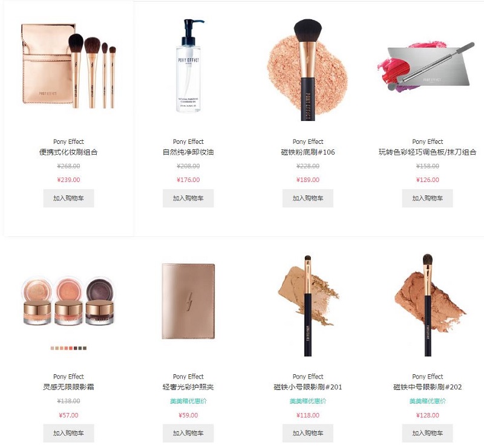Choose the last dark eyeshadow color swatch
Screen dimensions: 484x448
pyautogui.click(x=85, y=348)
